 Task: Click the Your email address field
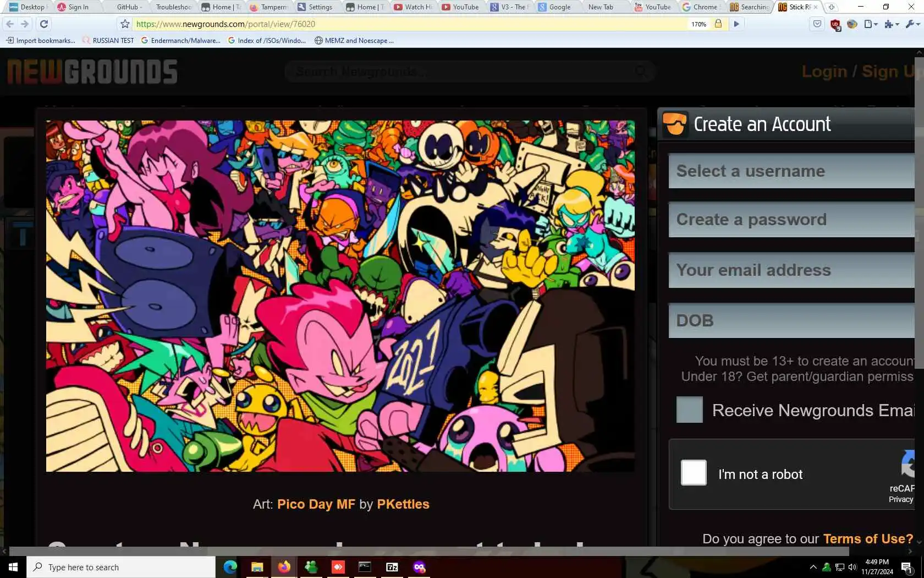pyautogui.click(x=791, y=270)
